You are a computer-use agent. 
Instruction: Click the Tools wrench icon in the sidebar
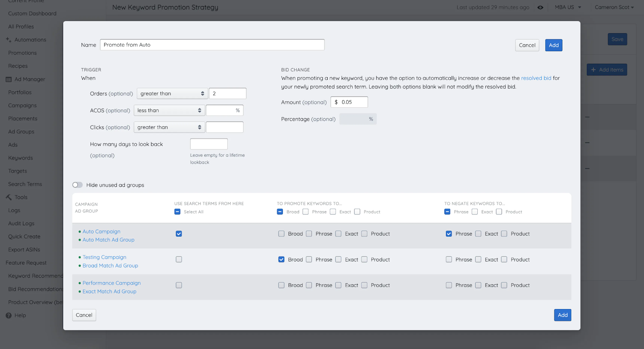[x=8, y=197]
